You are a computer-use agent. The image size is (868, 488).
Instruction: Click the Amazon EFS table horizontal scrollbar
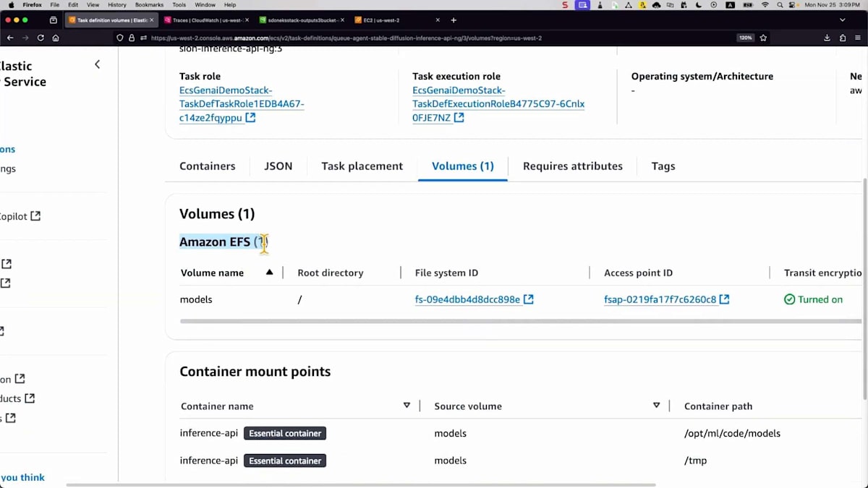click(x=521, y=321)
